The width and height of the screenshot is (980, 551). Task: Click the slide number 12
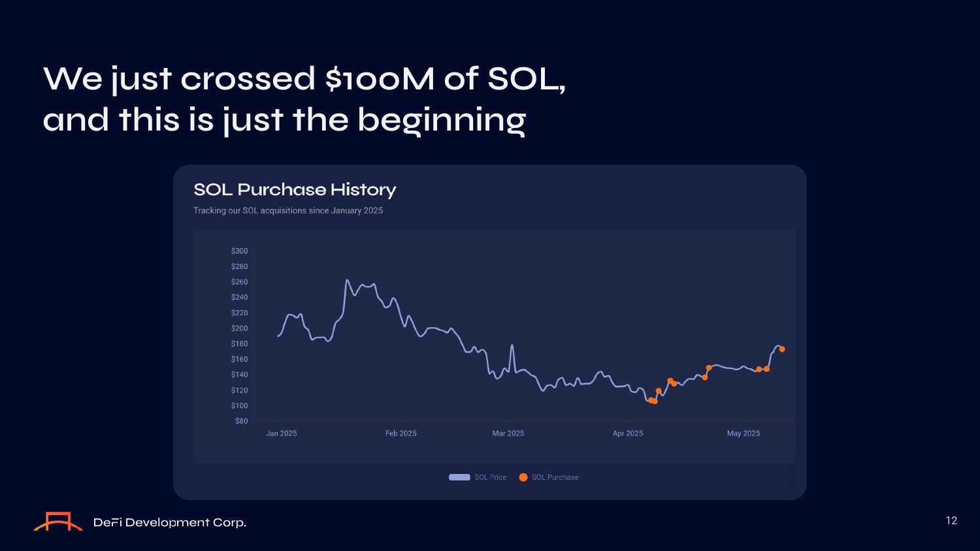pyautogui.click(x=951, y=520)
